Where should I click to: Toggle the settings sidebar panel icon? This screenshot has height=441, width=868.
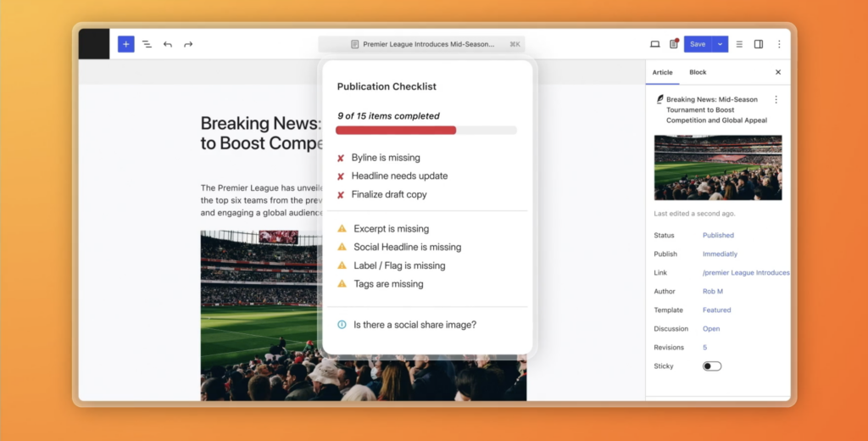(759, 44)
